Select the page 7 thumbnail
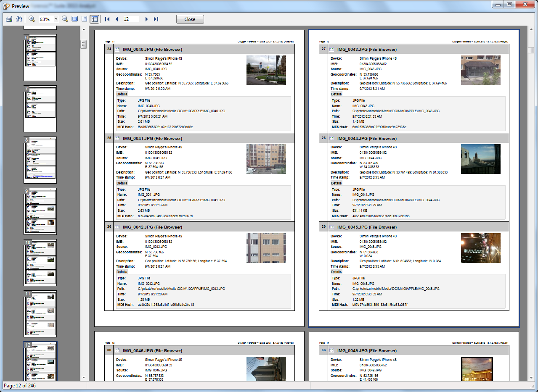The width and height of the screenshot is (538, 392). pos(40,109)
